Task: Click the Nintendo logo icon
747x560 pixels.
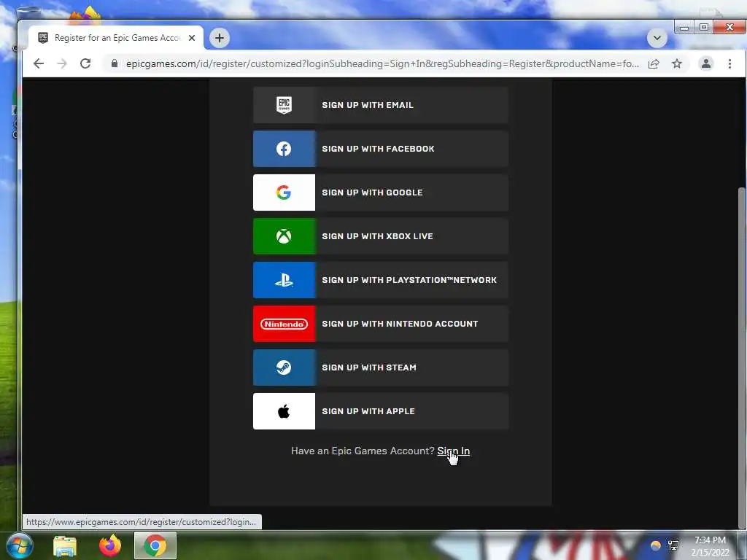Action: point(284,324)
